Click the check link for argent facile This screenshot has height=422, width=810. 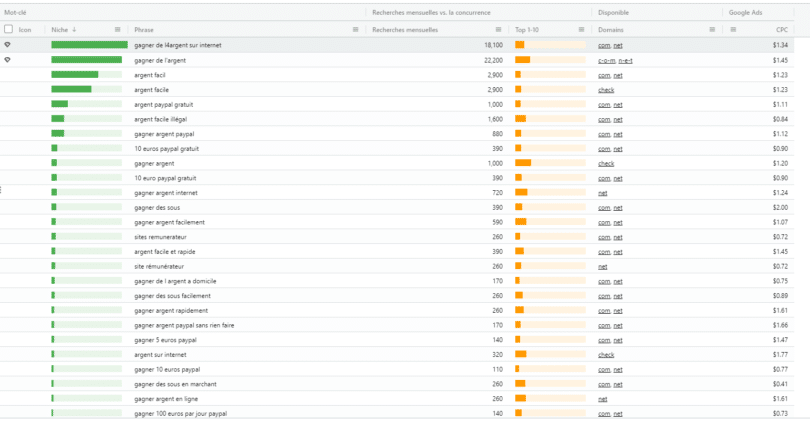coord(606,90)
